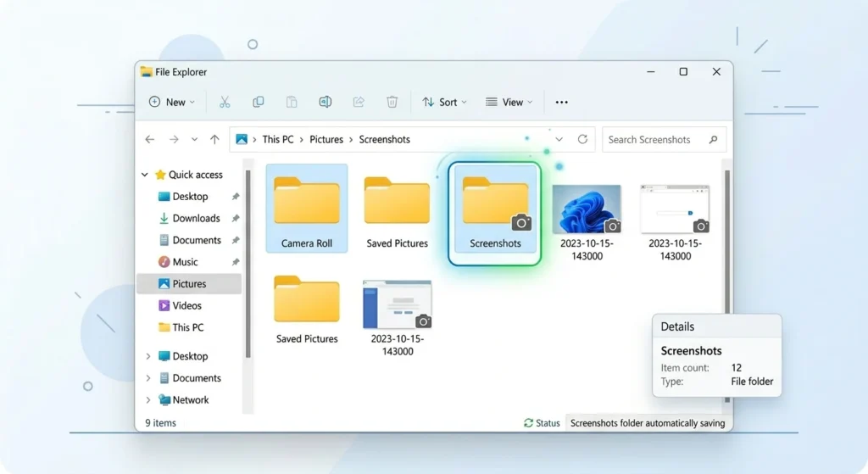This screenshot has height=474, width=868.
Task: Click Pictures in the breadcrumb
Action: point(326,140)
